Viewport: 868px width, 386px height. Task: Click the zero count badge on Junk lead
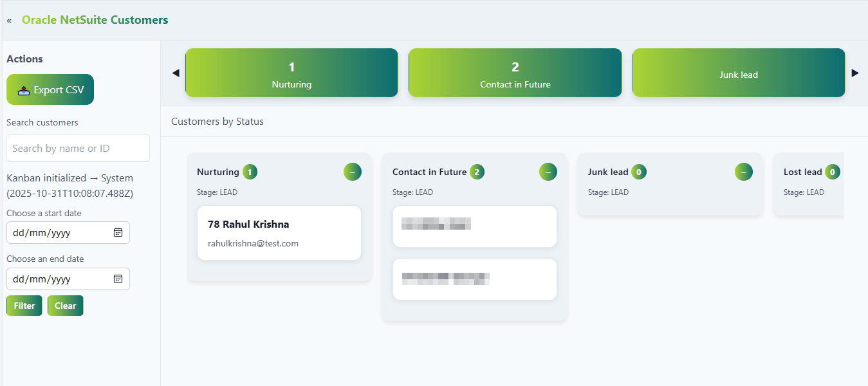point(638,172)
